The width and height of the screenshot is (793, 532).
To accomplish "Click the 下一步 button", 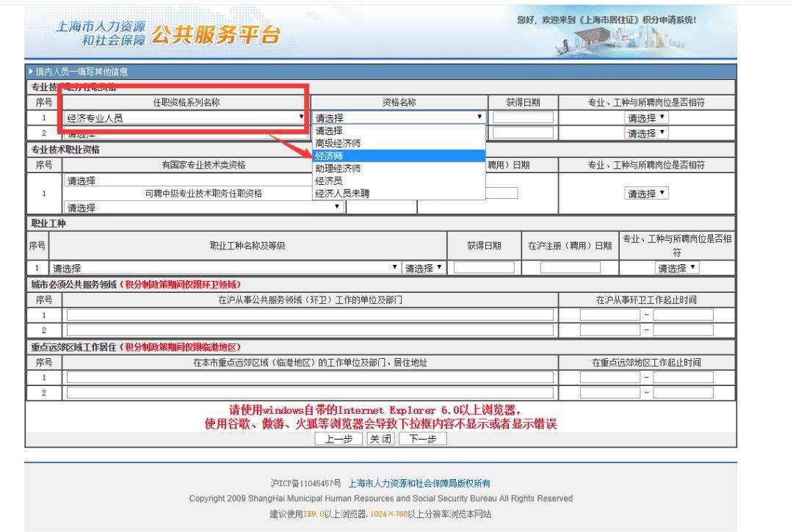I will point(423,439).
